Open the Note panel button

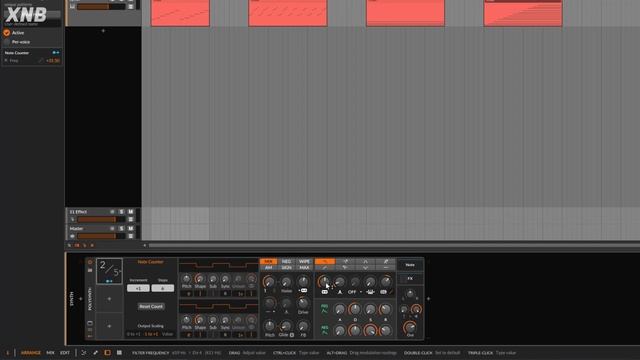point(410,265)
